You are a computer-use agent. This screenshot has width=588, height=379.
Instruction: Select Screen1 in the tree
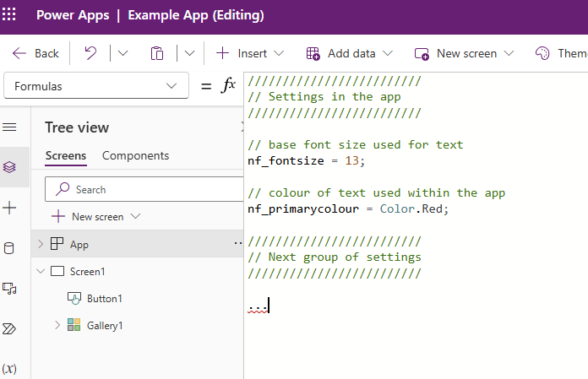click(87, 272)
